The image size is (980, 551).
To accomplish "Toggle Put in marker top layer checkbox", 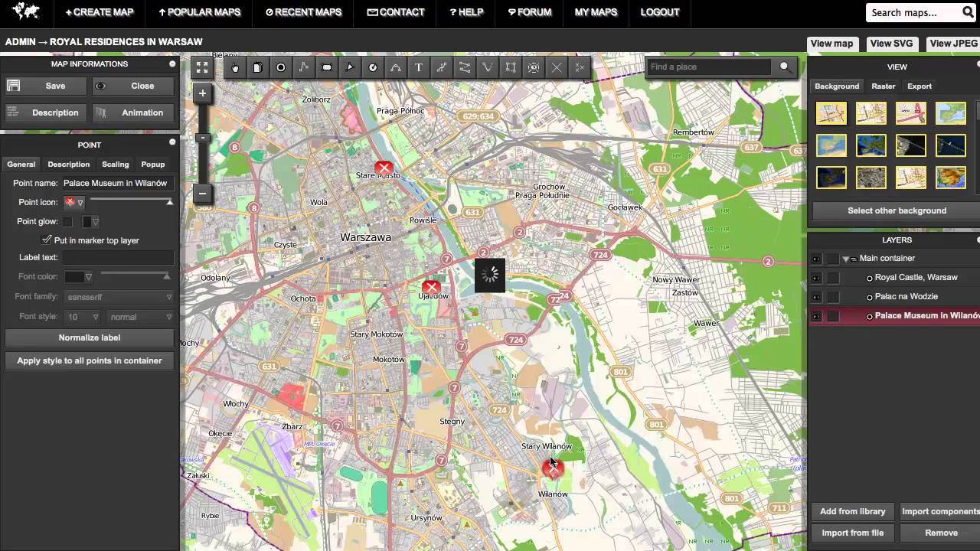I will [x=47, y=240].
